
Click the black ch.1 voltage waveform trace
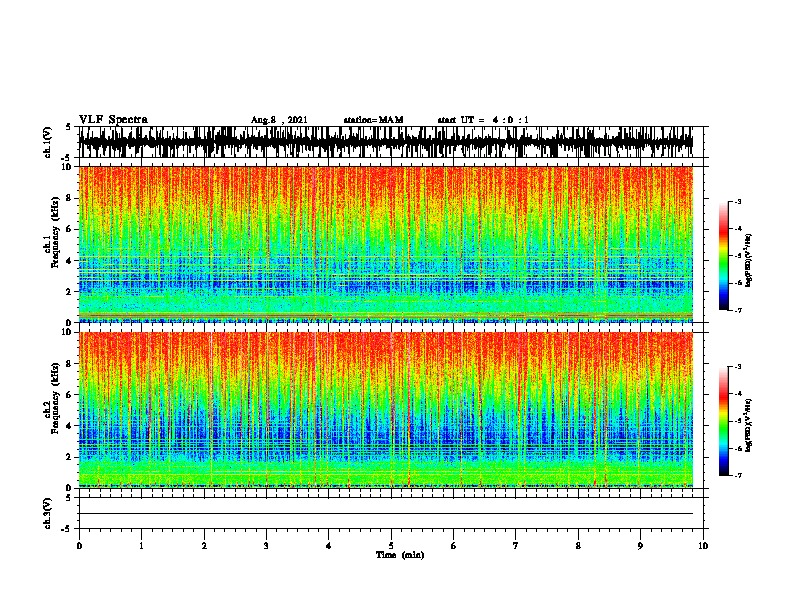click(385, 142)
